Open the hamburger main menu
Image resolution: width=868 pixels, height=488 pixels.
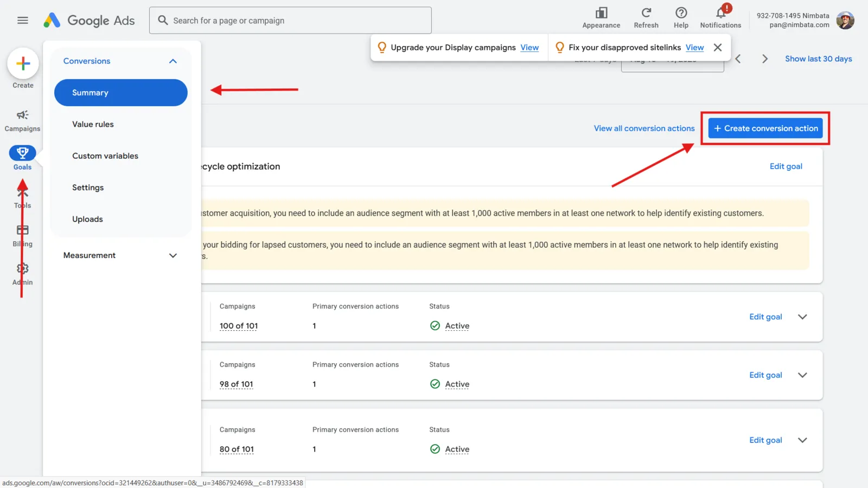click(x=22, y=20)
